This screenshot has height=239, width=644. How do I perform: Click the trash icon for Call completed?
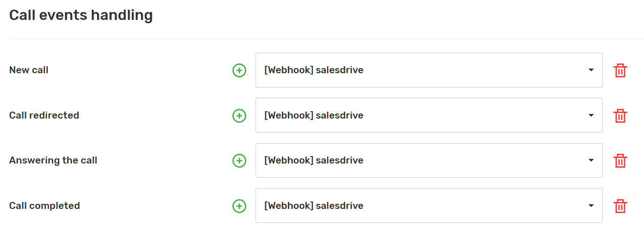(620, 206)
